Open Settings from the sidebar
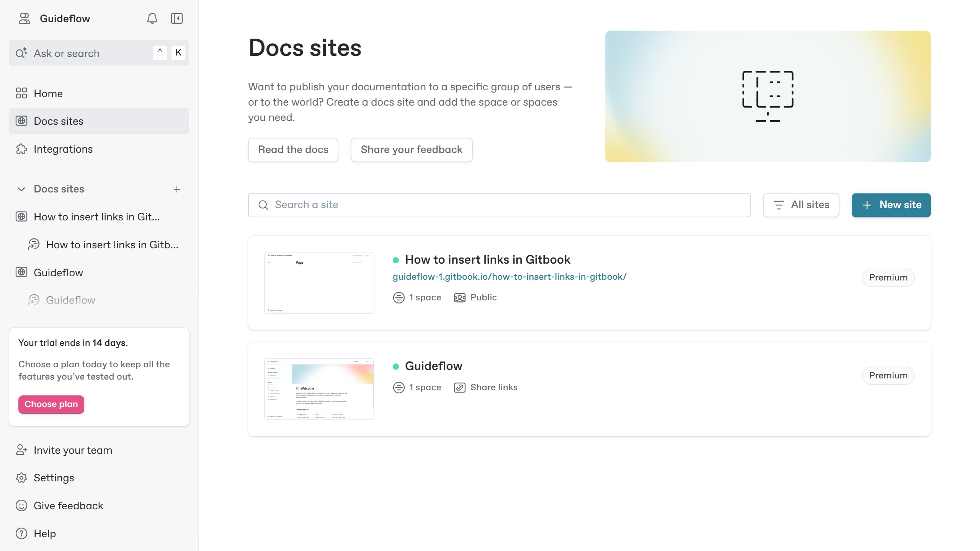The width and height of the screenshot is (980, 551). pyautogui.click(x=99, y=478)
